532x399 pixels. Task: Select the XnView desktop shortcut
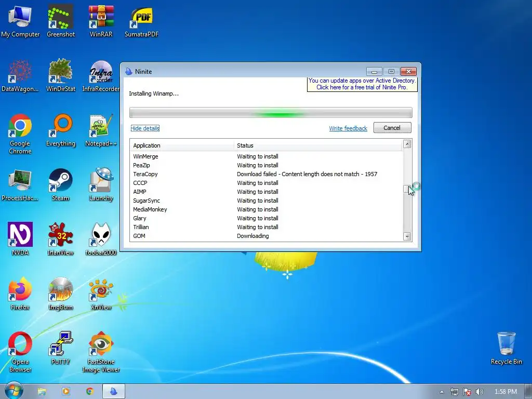point(101,294)
